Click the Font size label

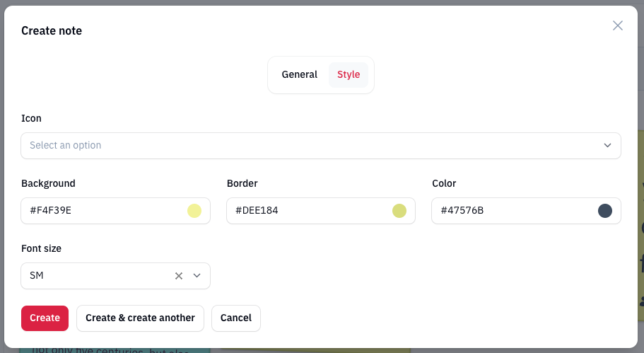click(41, 248)
